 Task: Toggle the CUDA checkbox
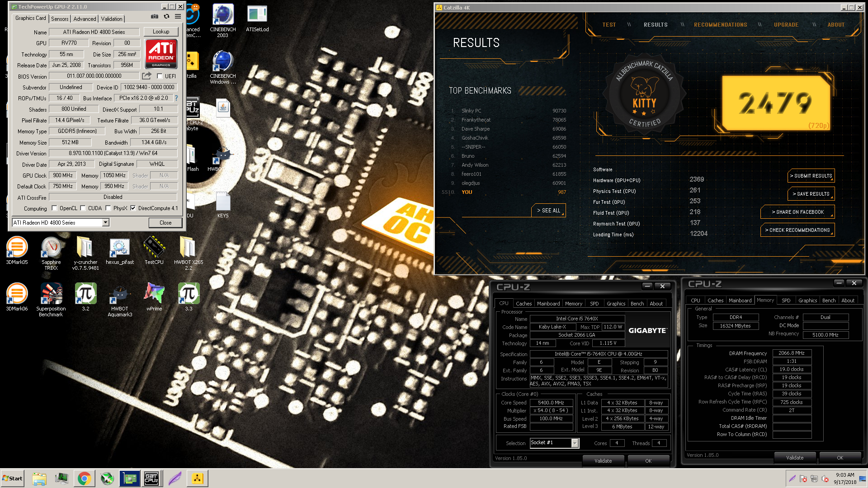(x=83, y=208)
